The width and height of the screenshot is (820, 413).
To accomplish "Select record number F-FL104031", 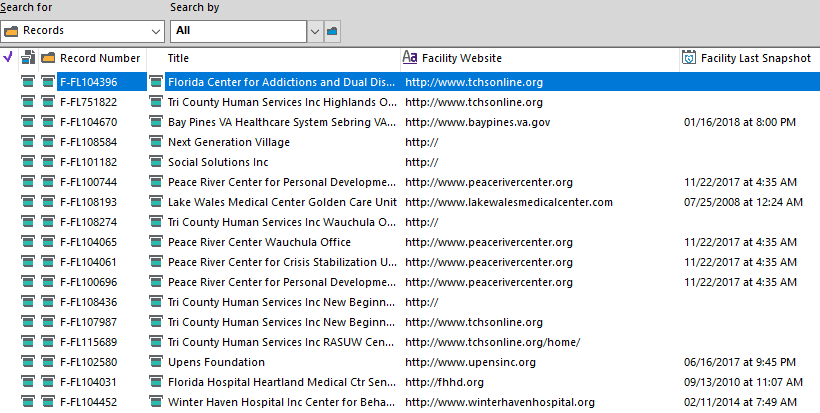I will click(88, 382).
